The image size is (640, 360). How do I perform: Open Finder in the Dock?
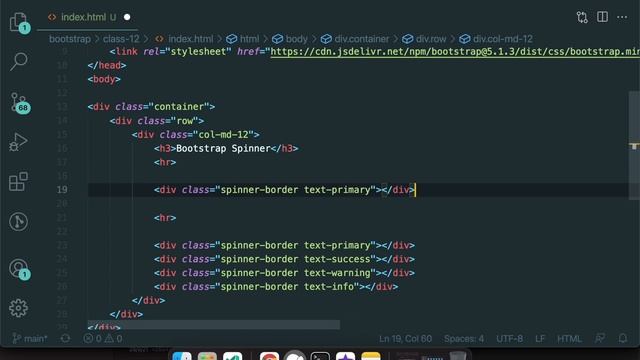[182, 356]
